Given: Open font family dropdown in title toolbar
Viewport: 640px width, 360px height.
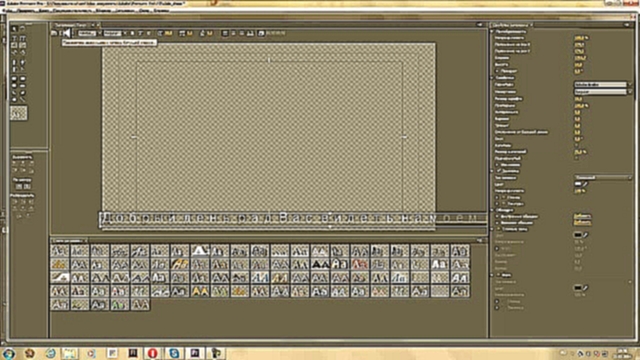Looking at the screenshot, I should point(90,33).
